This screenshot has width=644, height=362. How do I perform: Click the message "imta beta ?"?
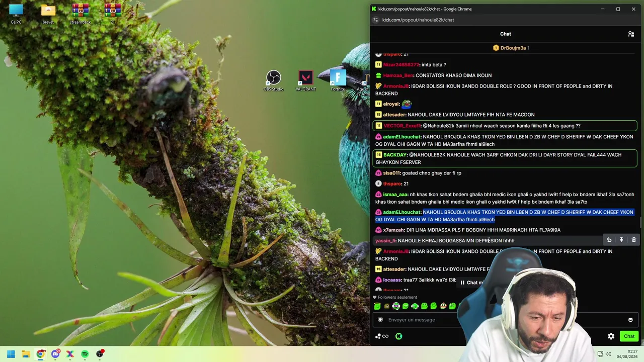(434, 65)
